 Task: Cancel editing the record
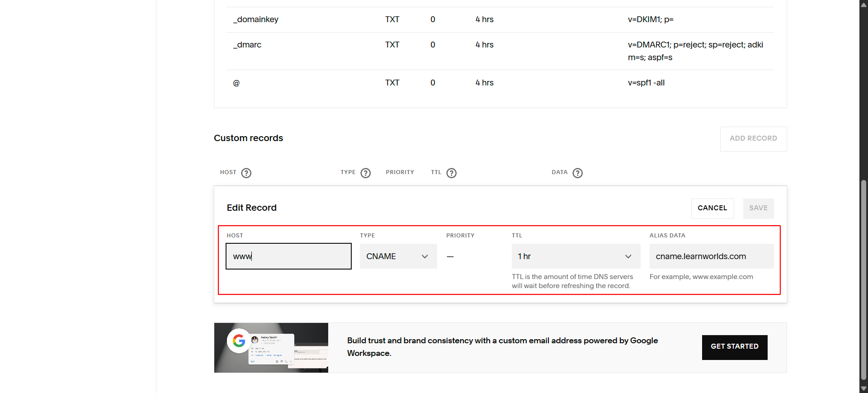click(712, 208)
